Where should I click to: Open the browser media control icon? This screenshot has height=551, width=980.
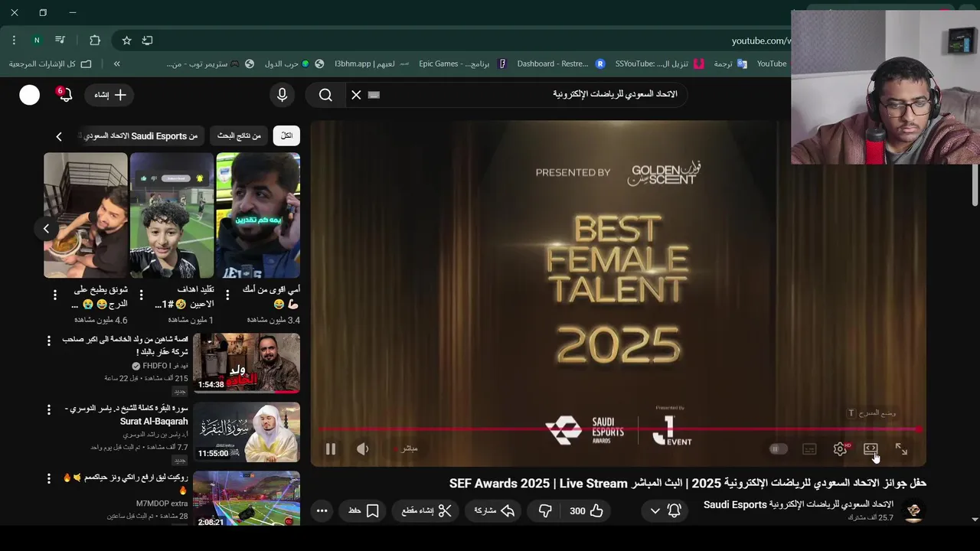(x=60, y=40)
